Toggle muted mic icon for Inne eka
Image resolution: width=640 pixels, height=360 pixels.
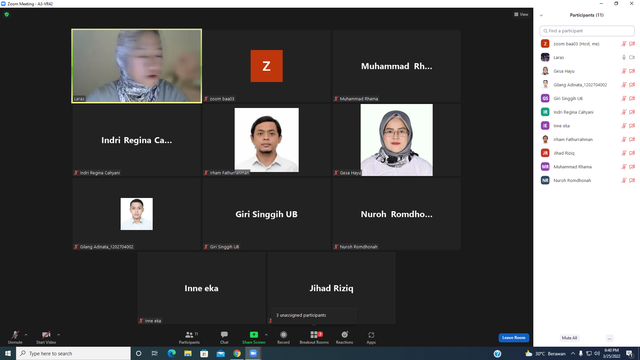[624, 126]
